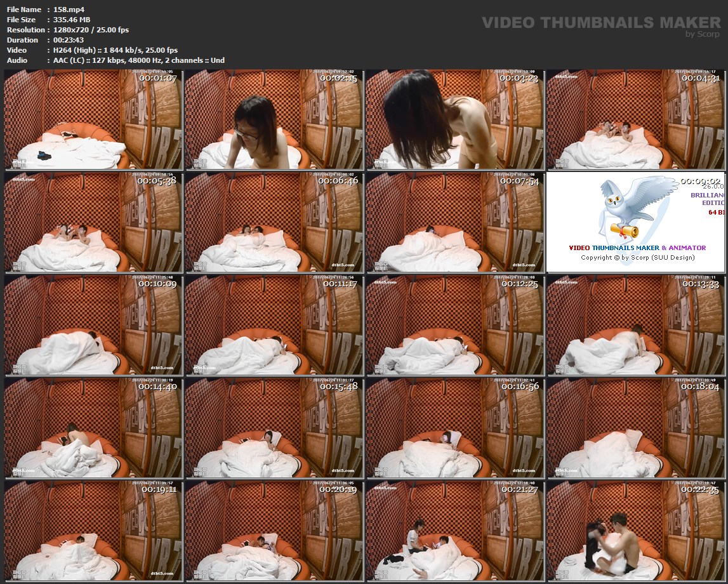Select the thumbnail timed 00:18:04
728x584 pixels.
(x=635, y=428)
